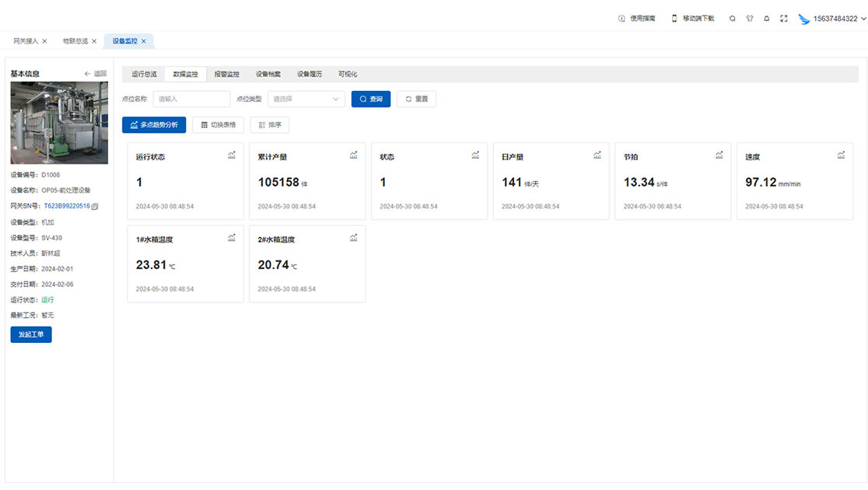This screenshot has height=490, width=868.
Task: Click the 返回 back link
Action: 96,74
